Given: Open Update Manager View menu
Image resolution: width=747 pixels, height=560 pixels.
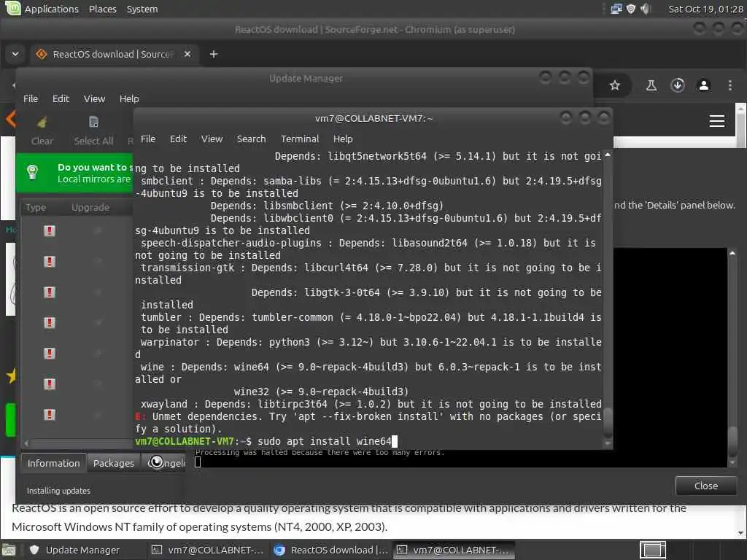Looking at the screenshot, I should tap(94, 98).
